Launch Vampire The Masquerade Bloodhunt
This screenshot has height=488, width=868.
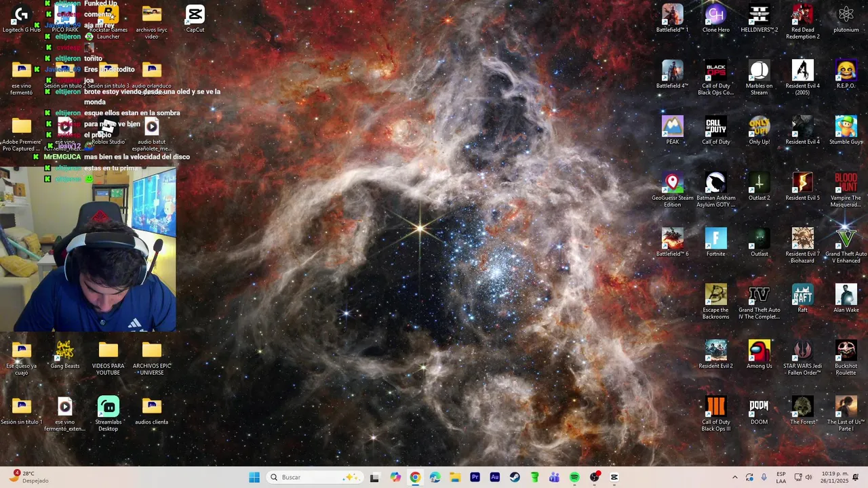coord(846,190)
